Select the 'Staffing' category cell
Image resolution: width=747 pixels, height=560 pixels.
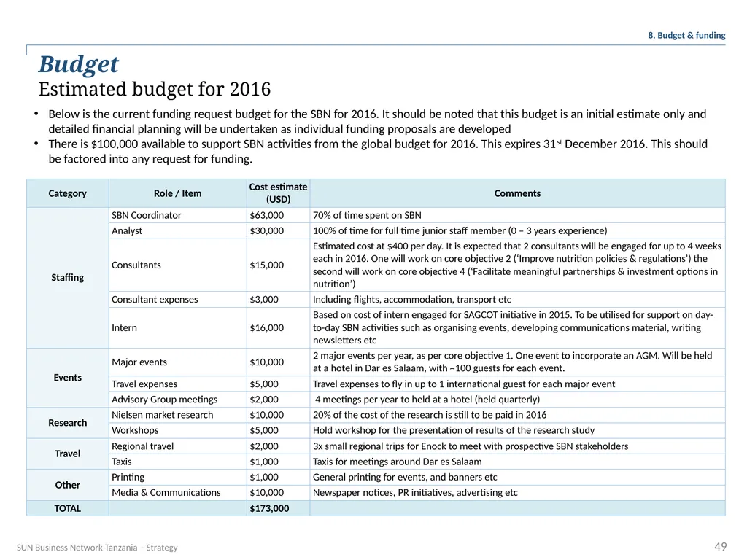67,278
